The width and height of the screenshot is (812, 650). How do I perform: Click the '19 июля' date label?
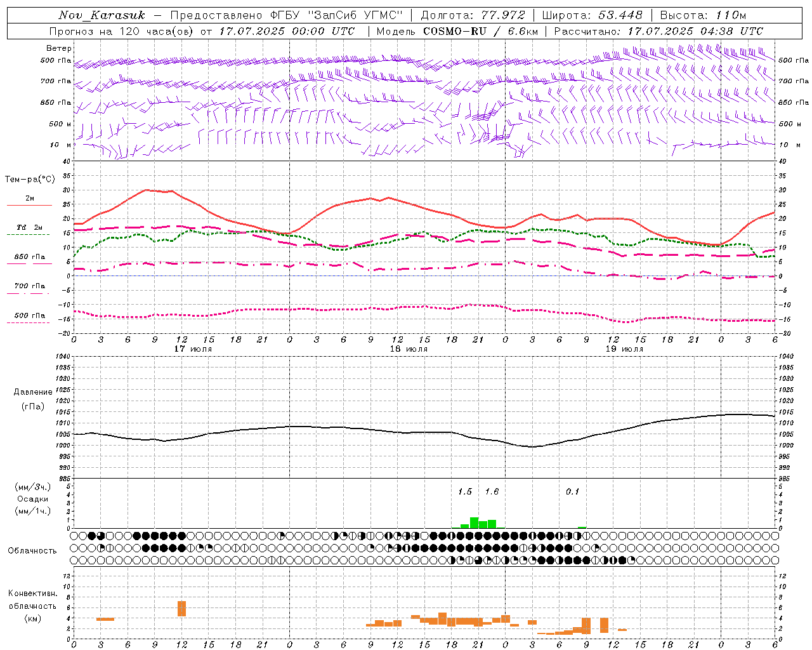pos(624,349)
